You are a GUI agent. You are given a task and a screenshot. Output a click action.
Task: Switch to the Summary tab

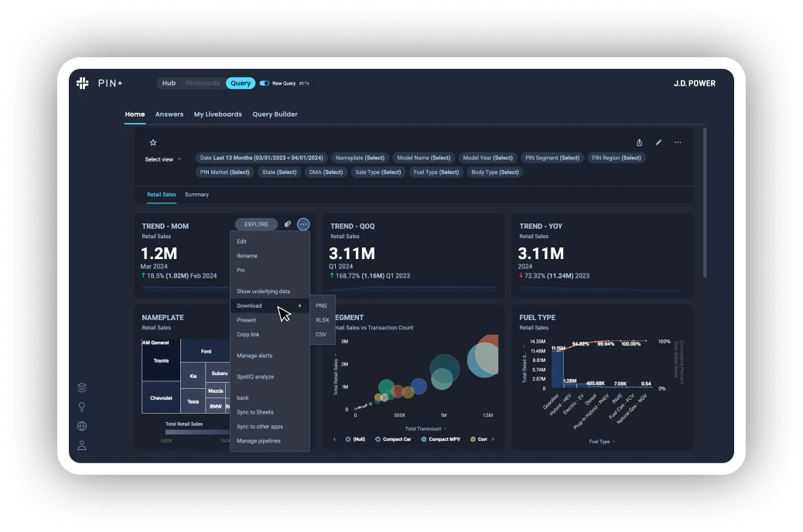(x=196, y=195)
